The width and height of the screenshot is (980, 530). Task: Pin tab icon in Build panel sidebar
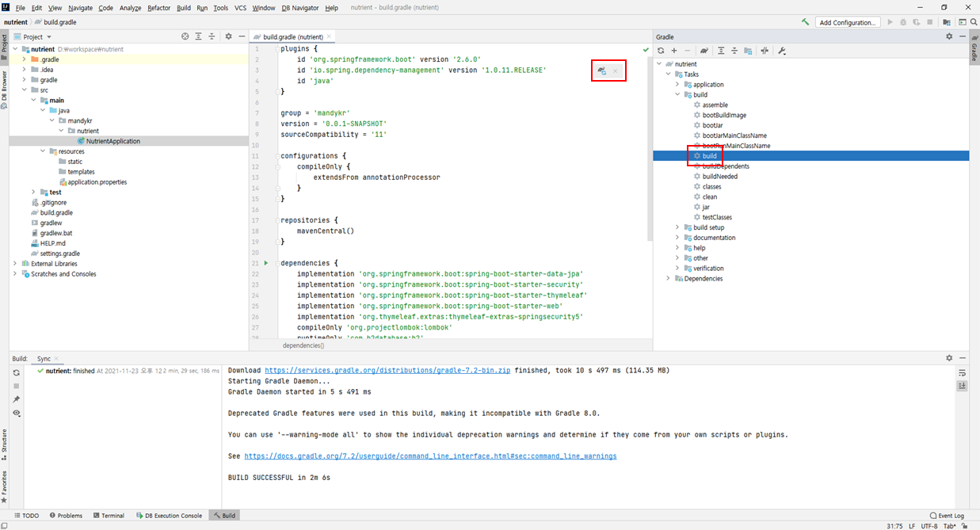[x=16, y=399]
